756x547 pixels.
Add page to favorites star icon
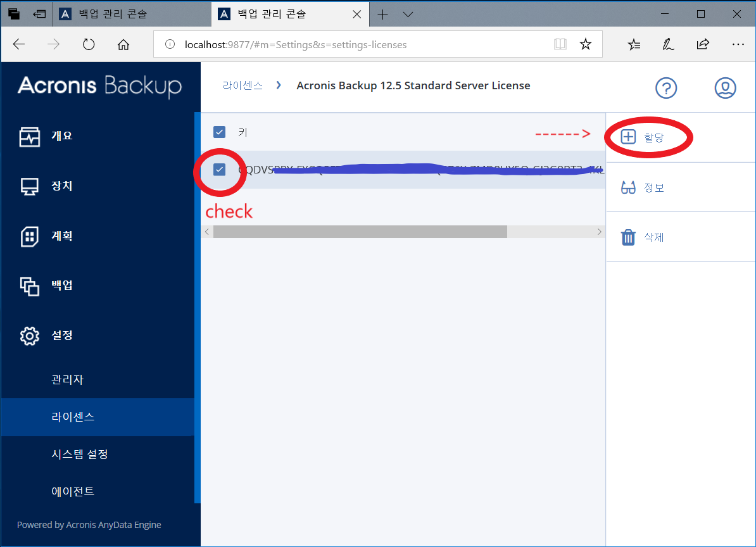click(585, 44)
